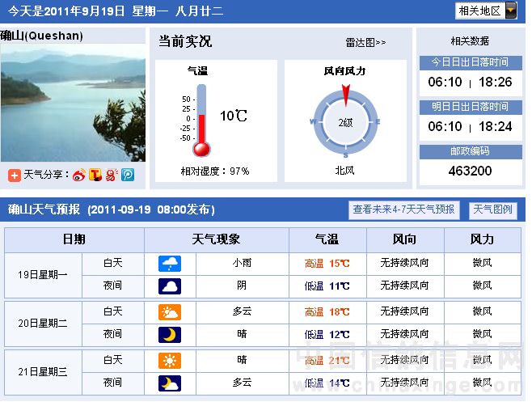Screen dimensions: 532x402
Task: Click the wind direction compass
Action: (x=345, y=121)
